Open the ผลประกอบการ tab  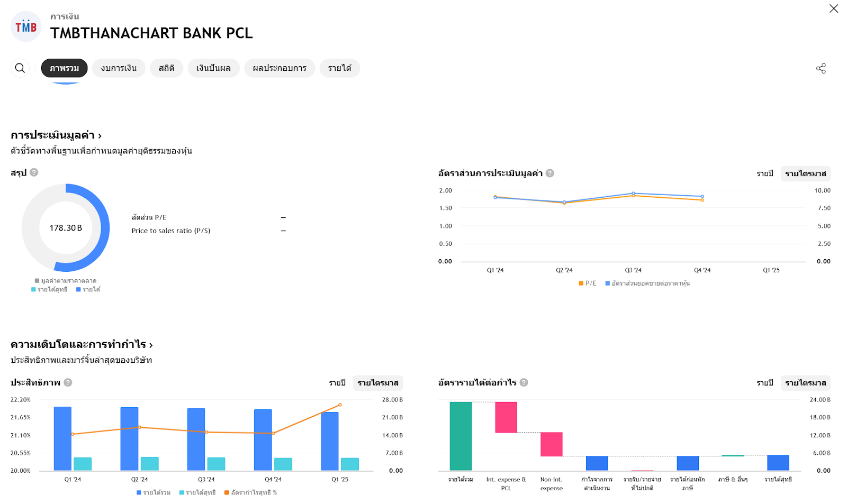(280, 68)
